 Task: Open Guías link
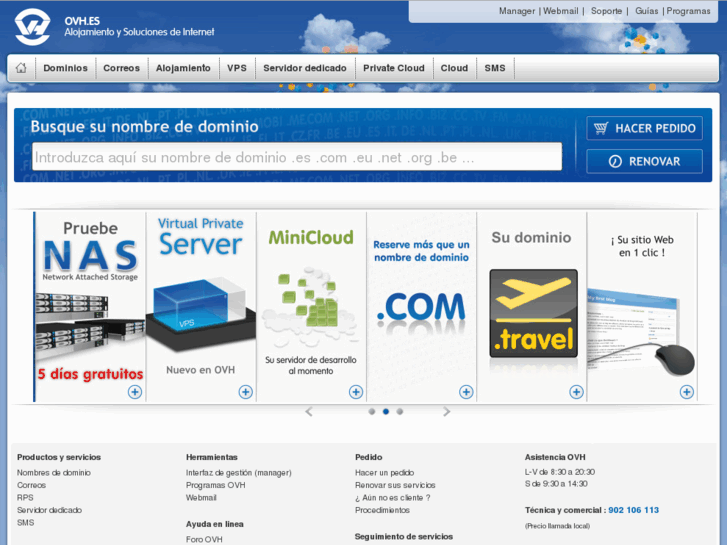pos(647,11)
